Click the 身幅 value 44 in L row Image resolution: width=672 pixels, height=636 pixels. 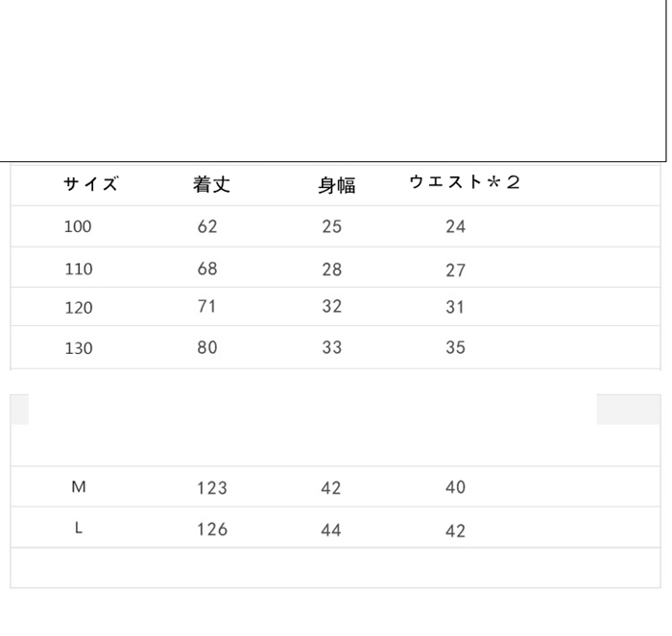[330, 530]
